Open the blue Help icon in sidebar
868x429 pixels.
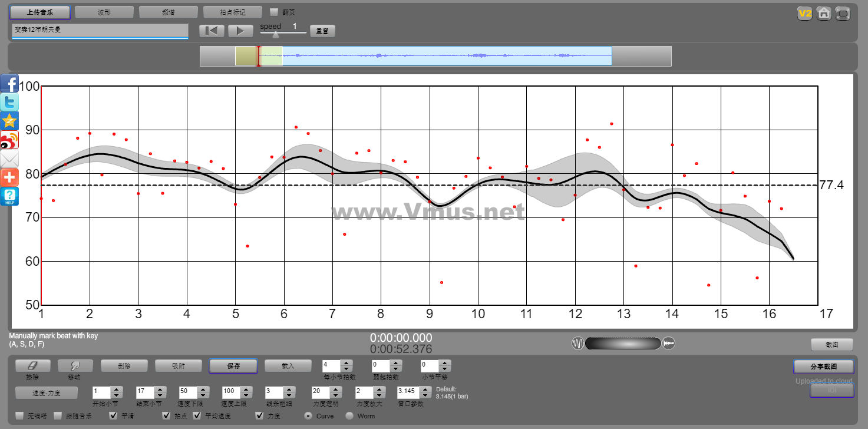point(9,196)
